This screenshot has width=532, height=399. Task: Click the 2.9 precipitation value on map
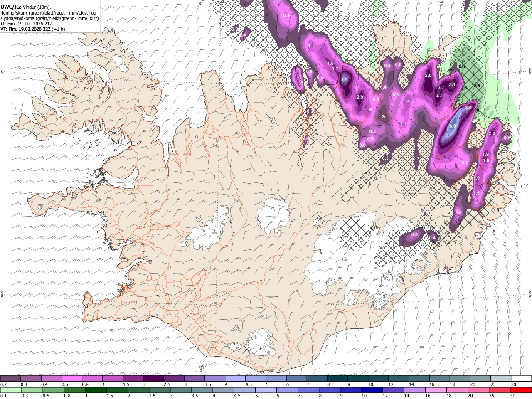click(x=360, y=97)
